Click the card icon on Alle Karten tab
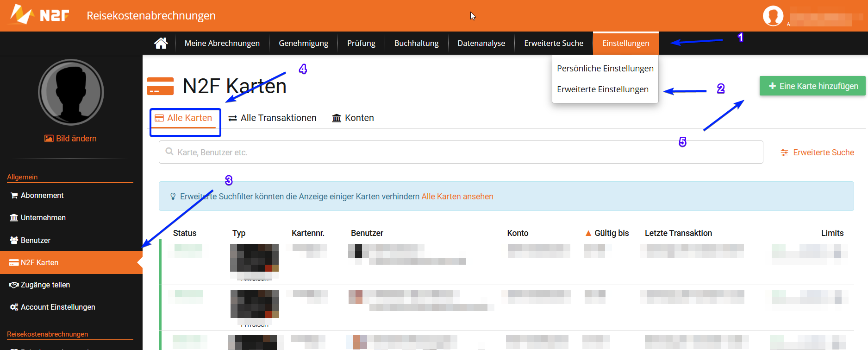868x350 pixels. (x=159, y=118)
